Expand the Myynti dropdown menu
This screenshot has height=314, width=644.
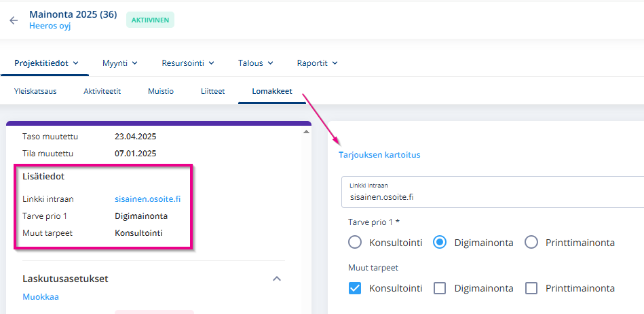119,63
